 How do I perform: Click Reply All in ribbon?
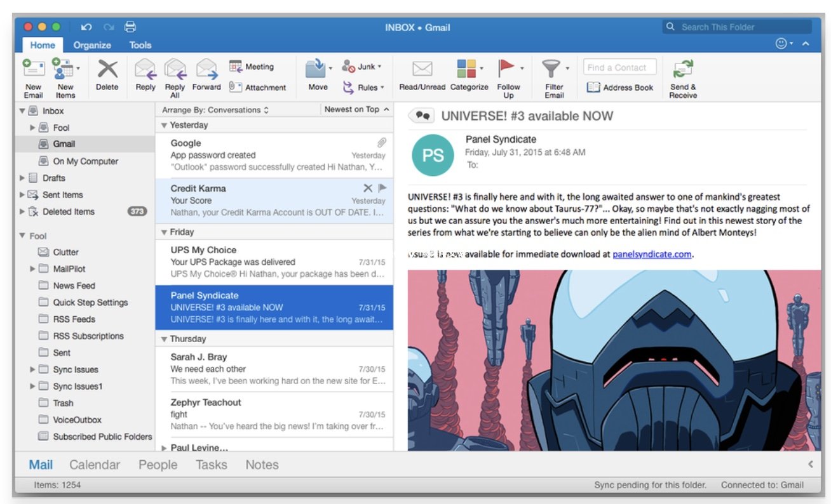175,77
